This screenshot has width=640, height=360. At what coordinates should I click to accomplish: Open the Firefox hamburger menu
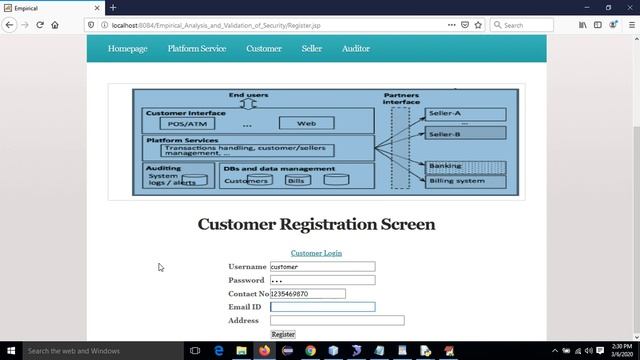click(631, 25)
